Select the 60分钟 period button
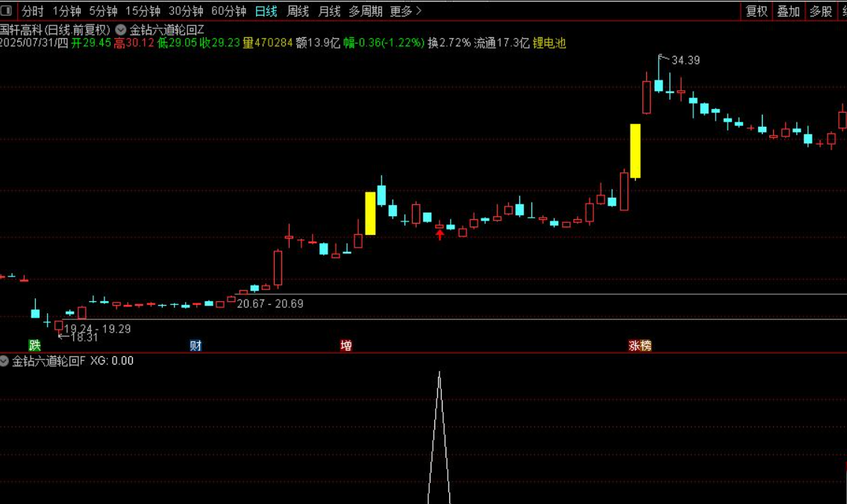847x504 pixels. (x=228, y=12)
